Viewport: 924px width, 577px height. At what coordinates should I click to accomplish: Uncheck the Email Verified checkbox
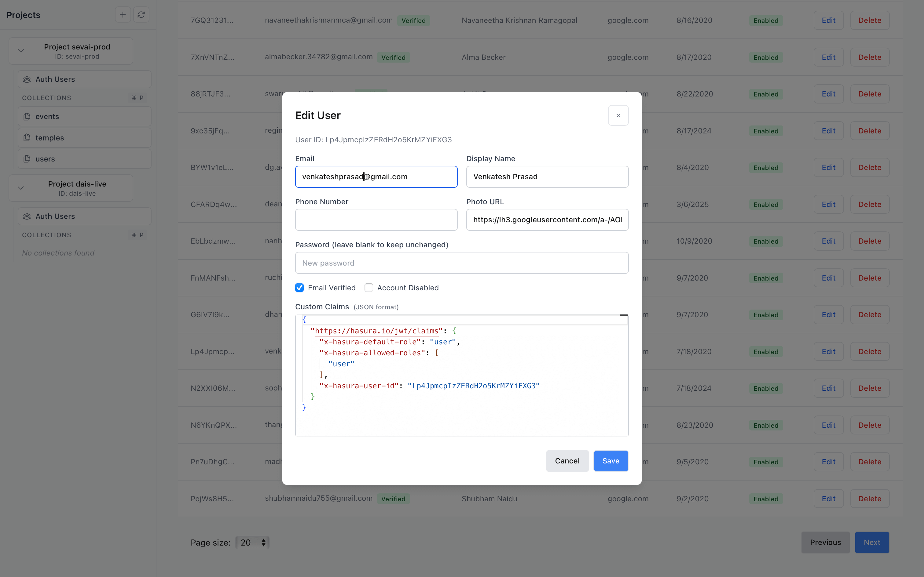pos(299,287)
